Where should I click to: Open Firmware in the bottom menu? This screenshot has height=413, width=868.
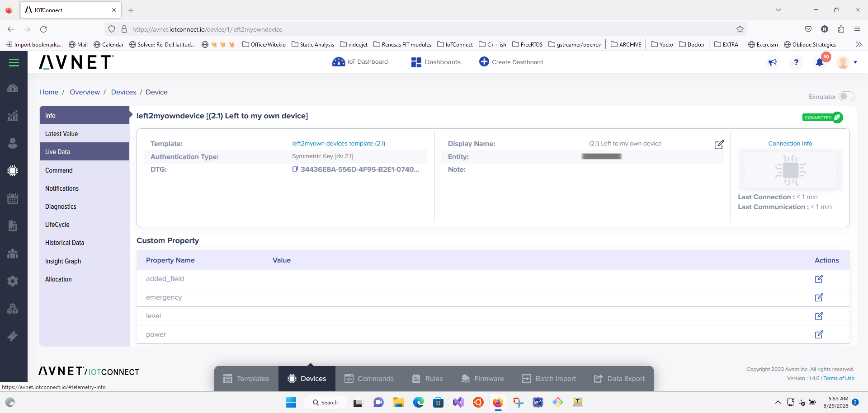[482, 379]
